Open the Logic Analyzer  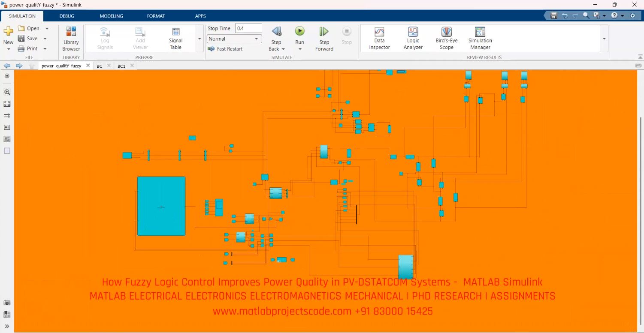click(412, 38)
